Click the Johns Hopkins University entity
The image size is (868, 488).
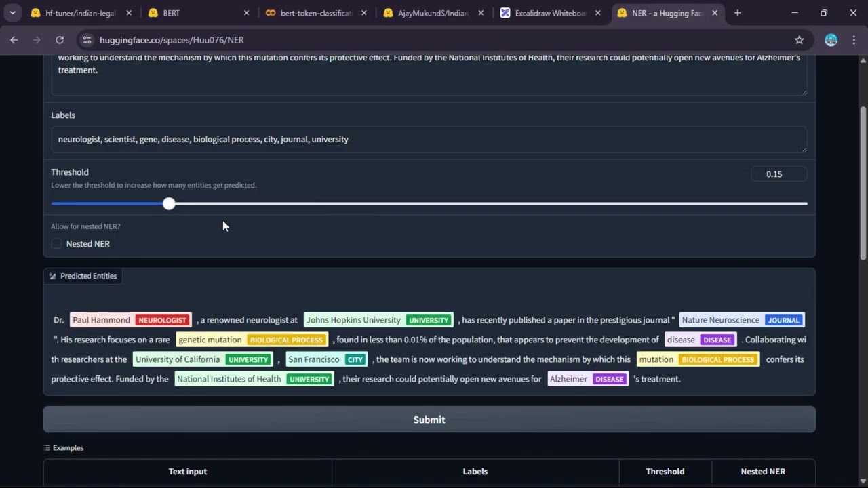coord(378,320)
